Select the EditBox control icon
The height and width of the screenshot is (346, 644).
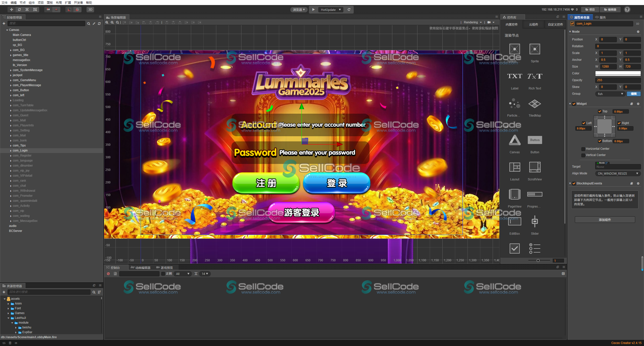pyautogui.click(x=514, y=222)
